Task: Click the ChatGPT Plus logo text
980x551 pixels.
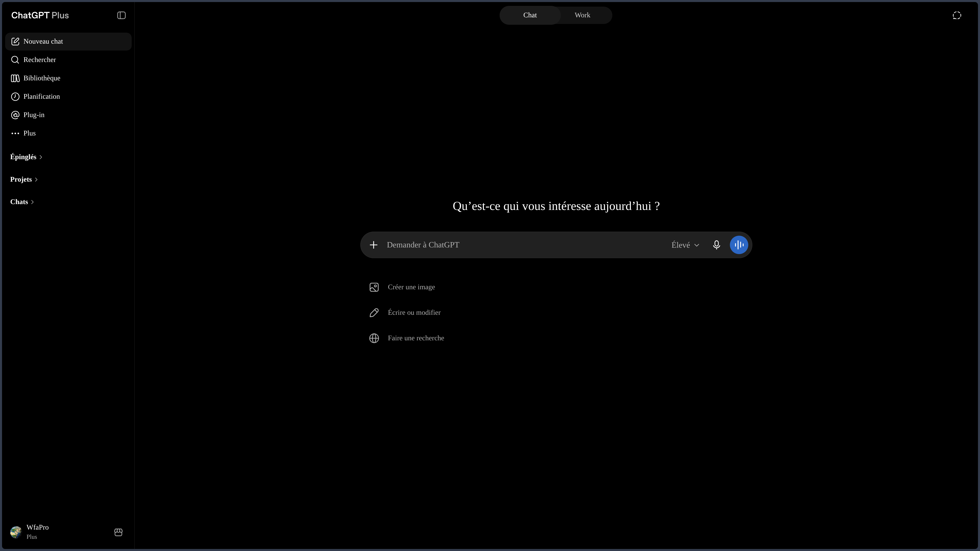Action: coord(40,15)
